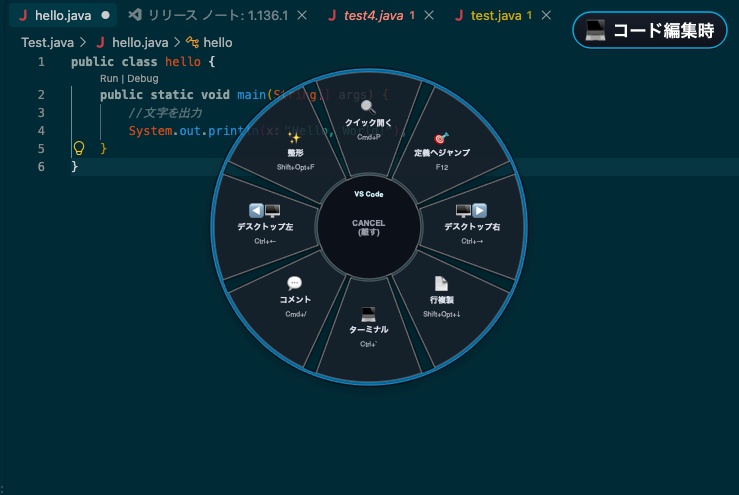The image size is (739, 495).
Task: Open the Test.java breadcrumb dropdown
Action: tap(47, 42)
